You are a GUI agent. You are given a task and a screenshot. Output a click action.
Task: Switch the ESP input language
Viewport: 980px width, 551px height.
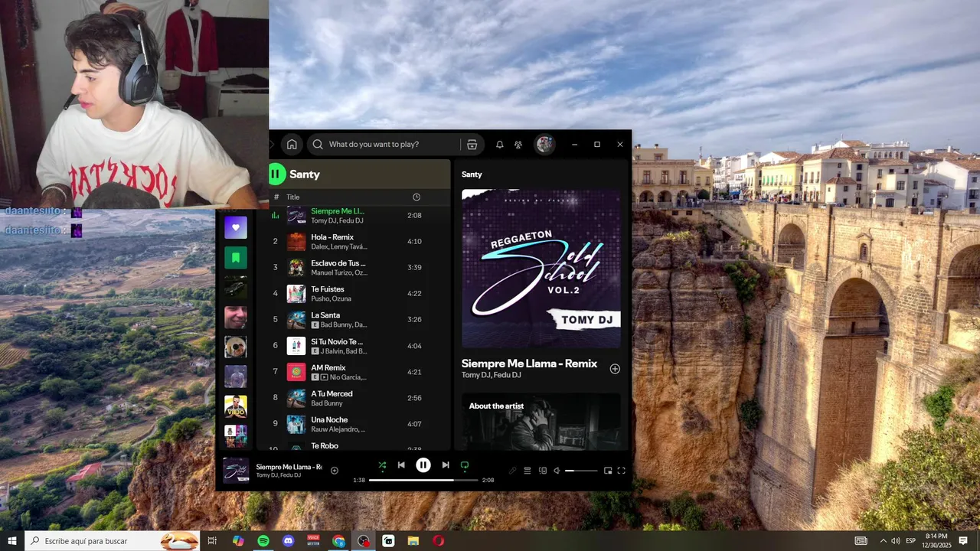click(x=911, y=541)
